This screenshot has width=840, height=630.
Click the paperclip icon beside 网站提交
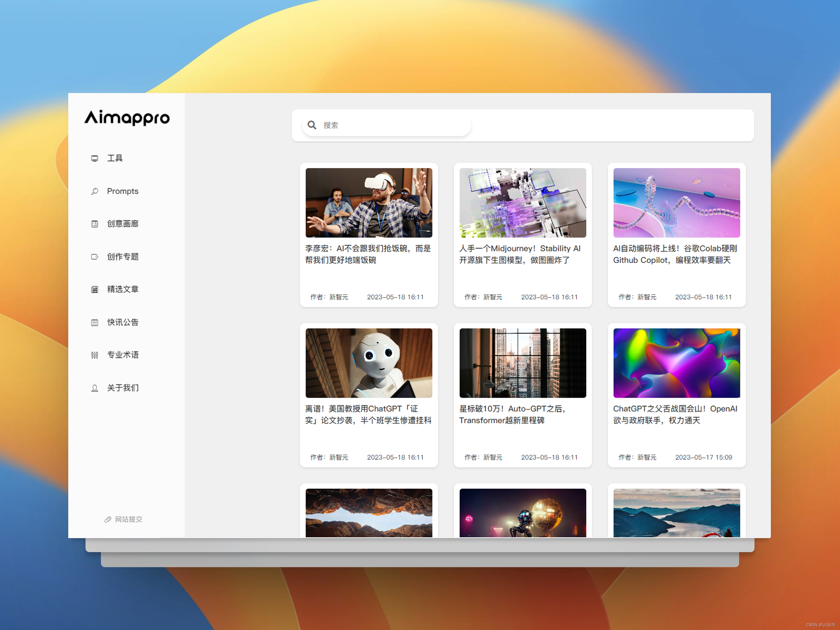point(108,519)
